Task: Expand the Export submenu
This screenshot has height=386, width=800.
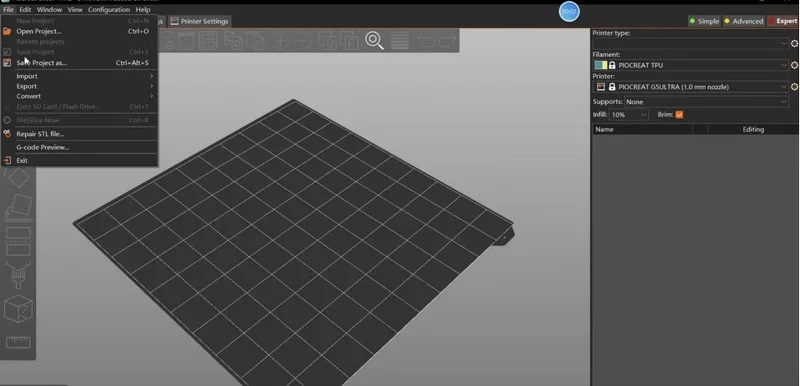Action: tap(79, 86)
